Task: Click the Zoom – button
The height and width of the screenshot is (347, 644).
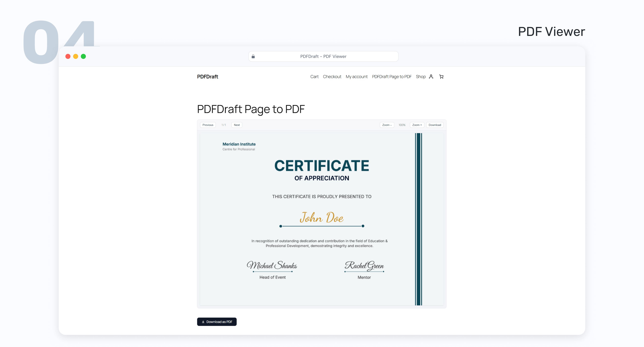Action: click(x=387, y=125)
